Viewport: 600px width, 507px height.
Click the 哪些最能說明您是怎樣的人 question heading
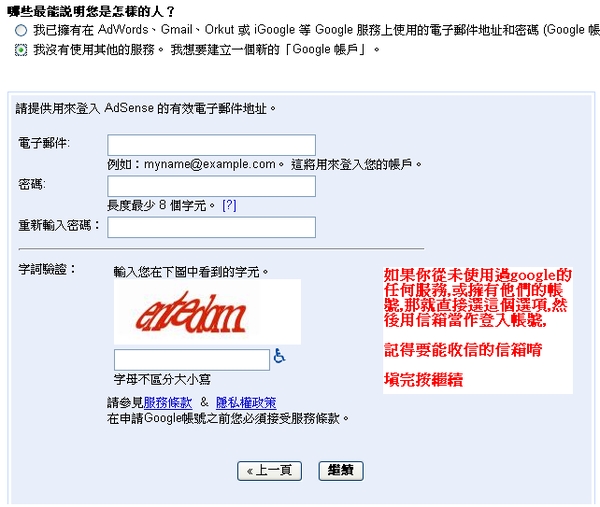[91, 11]
